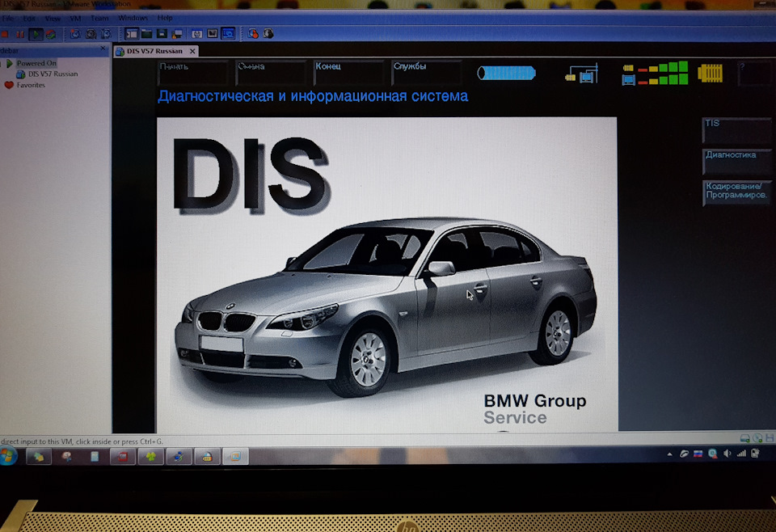This screenshot has height=532, width=776.
Task: Collapse the Powered On group in the sidebar
Action: tap(11, 62)
